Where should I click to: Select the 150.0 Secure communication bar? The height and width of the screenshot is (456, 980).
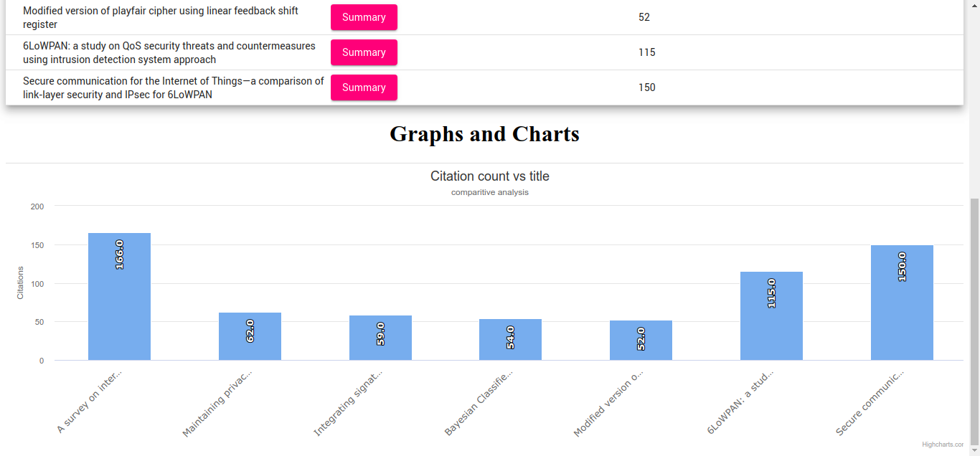pyautogui.click(x=902, y=303)
